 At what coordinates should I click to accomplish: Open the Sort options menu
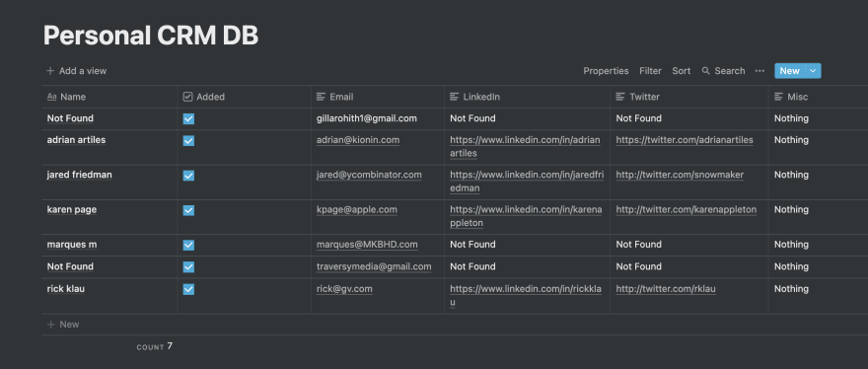pos(681,71)
